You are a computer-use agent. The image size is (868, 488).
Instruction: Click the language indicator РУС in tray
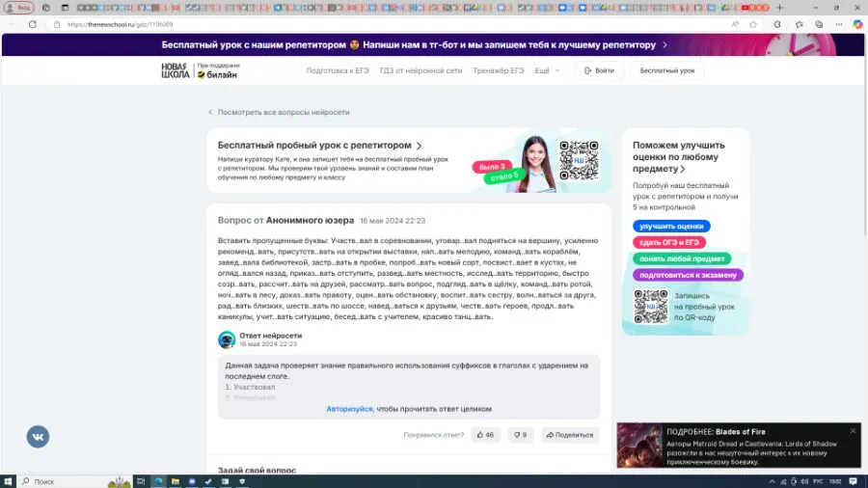[818, 481]
